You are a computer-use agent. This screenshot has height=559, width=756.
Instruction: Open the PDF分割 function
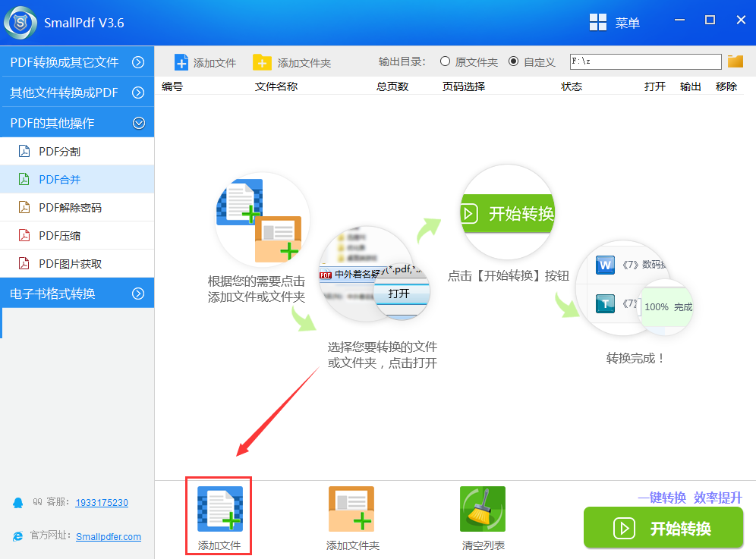click(77, 151)
